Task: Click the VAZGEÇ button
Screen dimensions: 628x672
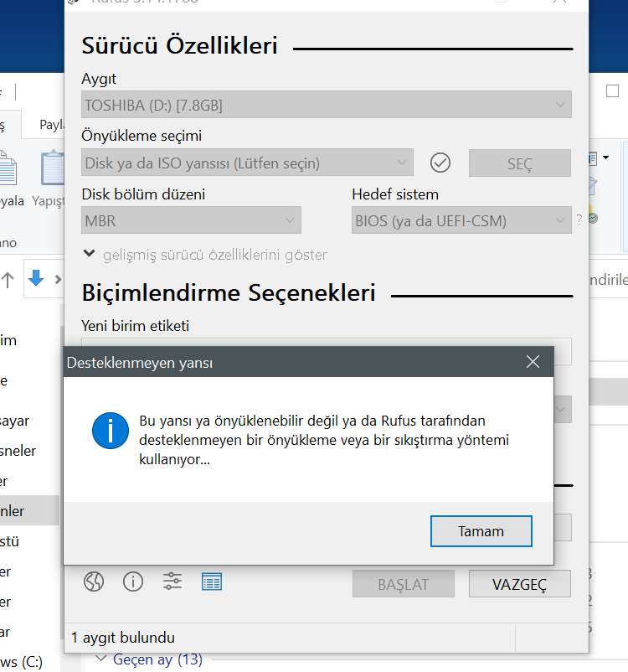Action: tap(520, 584)
